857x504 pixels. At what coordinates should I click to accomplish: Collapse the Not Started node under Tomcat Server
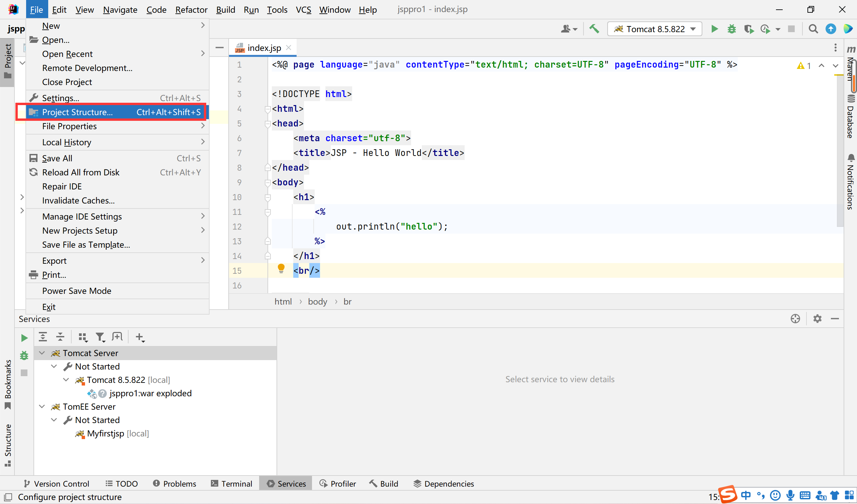54,366
